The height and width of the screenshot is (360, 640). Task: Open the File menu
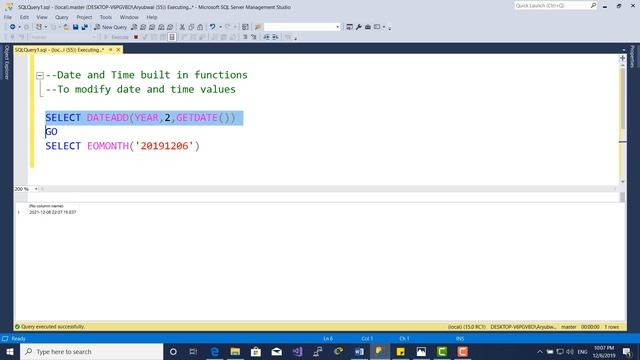point(8,17)
